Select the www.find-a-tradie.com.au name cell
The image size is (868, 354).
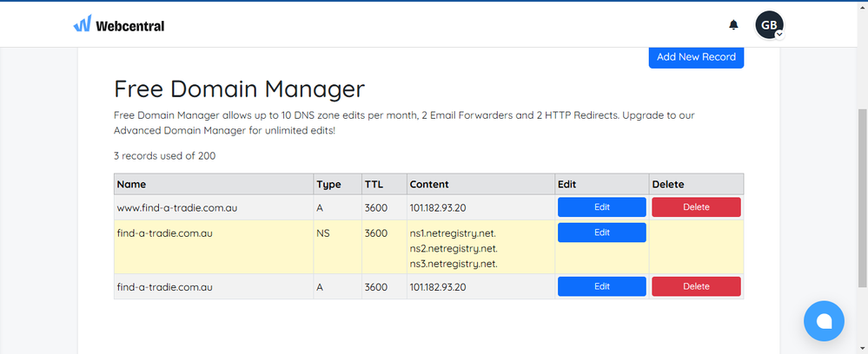(x=214, y=207)
